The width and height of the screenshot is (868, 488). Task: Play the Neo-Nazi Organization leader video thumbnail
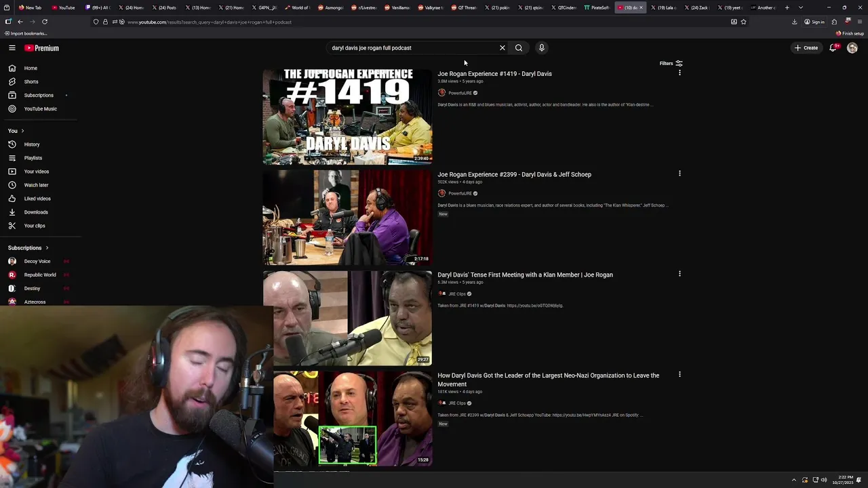click(353, 418)
